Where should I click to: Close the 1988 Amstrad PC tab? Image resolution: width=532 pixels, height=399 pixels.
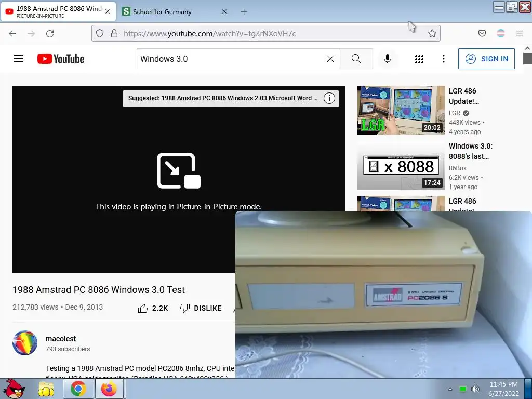coord(108,11)
